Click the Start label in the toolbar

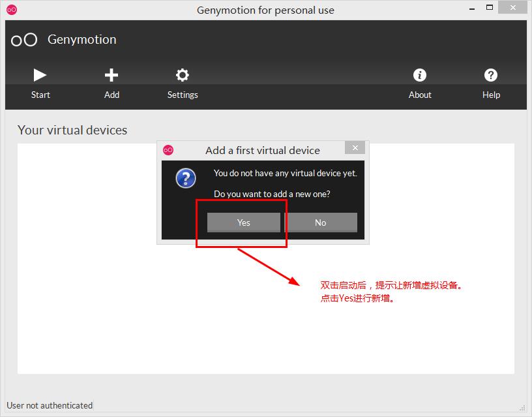click(40, 95)
